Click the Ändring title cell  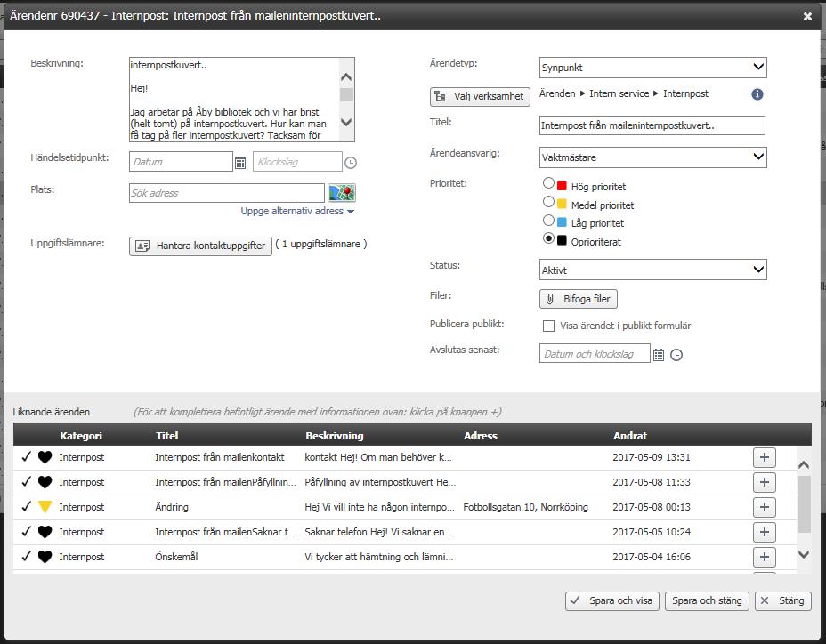[172, 507]
